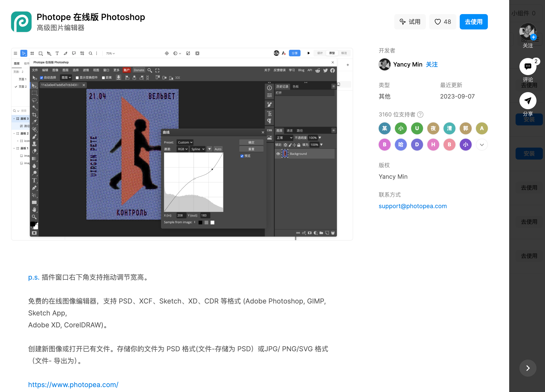Select the Pen tool in toolbox
Image resolution: width=545 pixels, height=392 pixels.
[34, 188]
